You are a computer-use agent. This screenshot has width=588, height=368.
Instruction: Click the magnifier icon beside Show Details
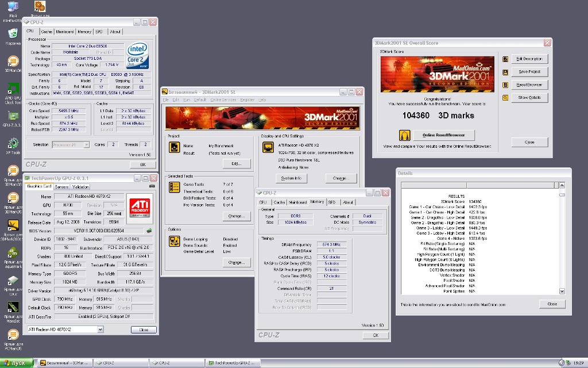pyautogui.click(x=505, y=98)
